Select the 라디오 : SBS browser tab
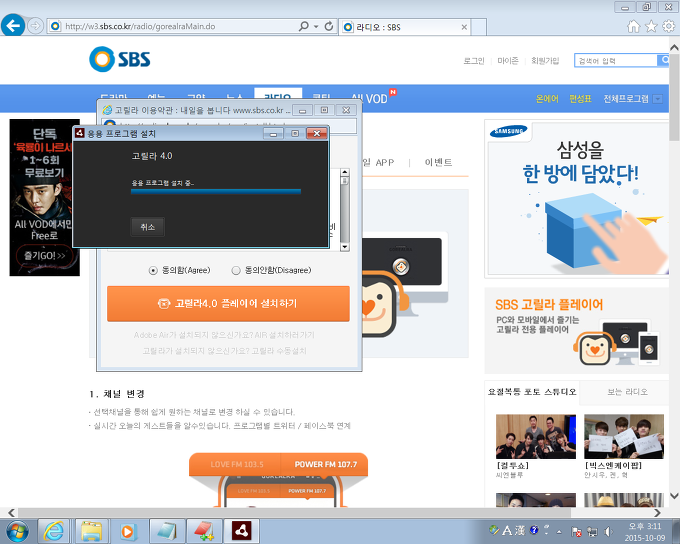The height and width of the screenshot is (544, 680). tap(404, 27)
